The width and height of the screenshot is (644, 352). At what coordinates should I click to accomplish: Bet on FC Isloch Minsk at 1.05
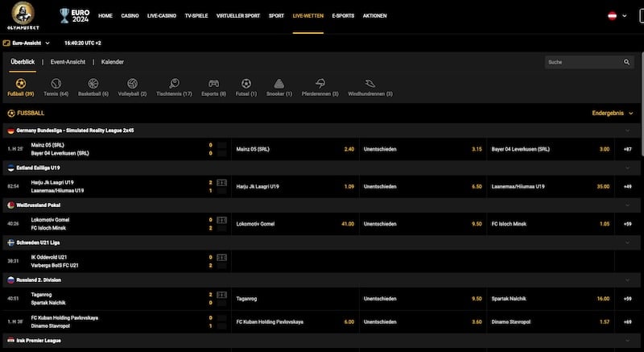[x=551, y=224]
